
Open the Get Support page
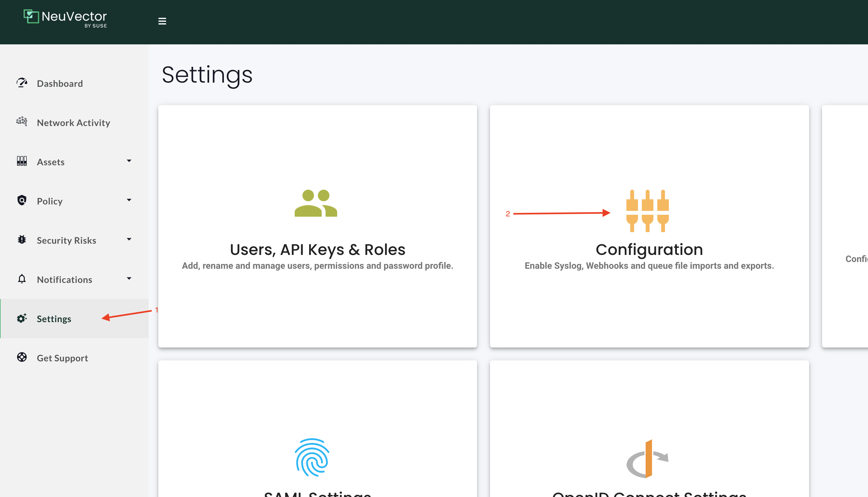(x=74, y=358)
